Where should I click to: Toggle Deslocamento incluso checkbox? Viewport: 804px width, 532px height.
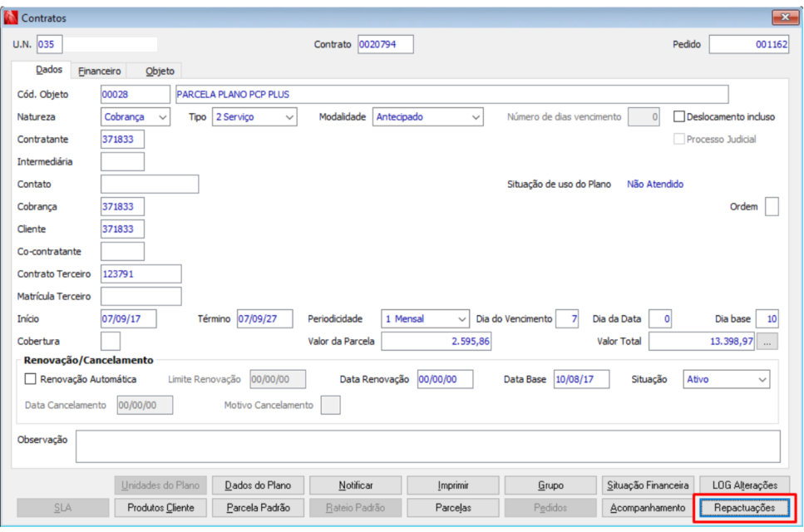679,117
